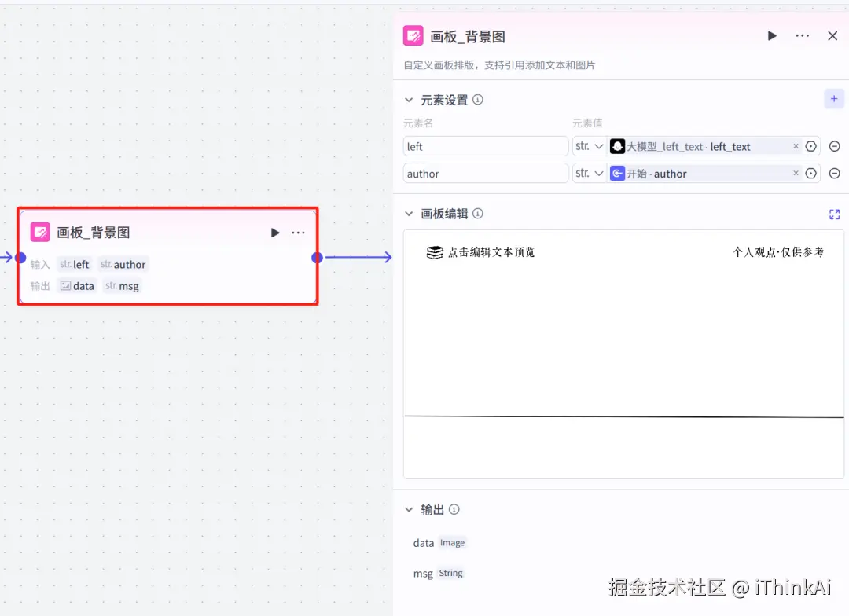Open the str. type dropdown for the left element
The height and width of the screenshot is (616, 849).
click(x=590, y=146)
